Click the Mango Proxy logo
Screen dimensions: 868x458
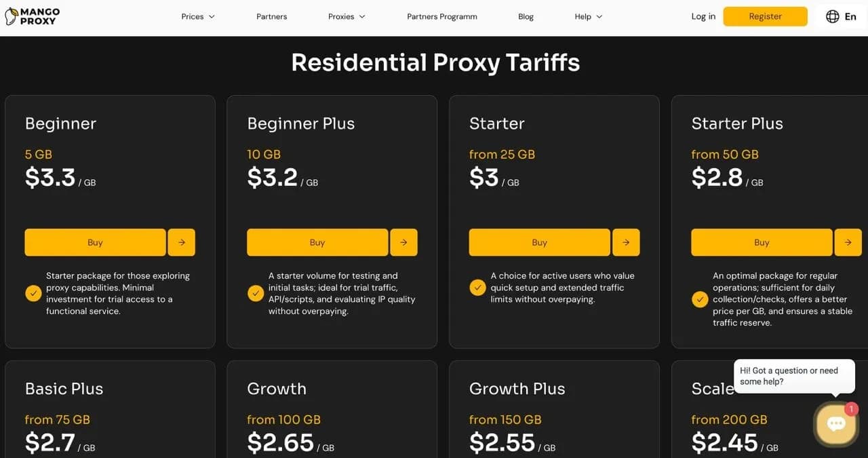coord(31,16)
